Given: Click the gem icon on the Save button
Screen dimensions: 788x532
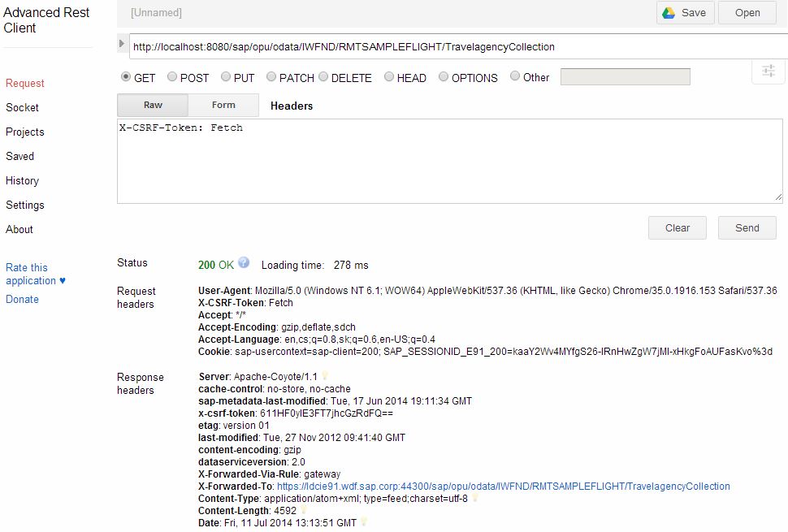Looking at the screenshot, I should tap(671, 13).
